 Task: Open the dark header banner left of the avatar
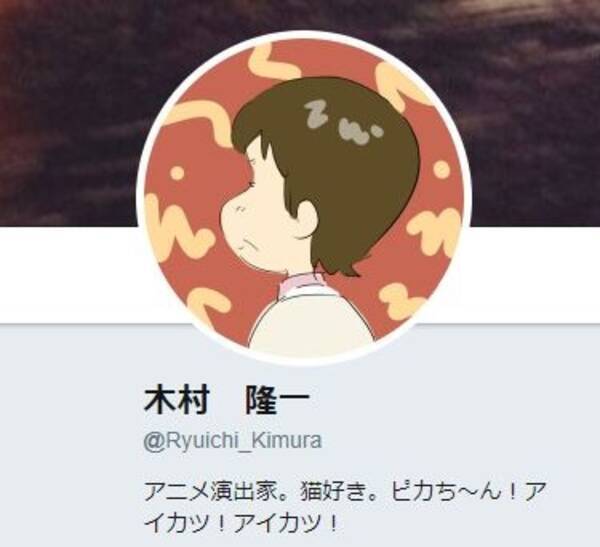click(x=69, y=113)
